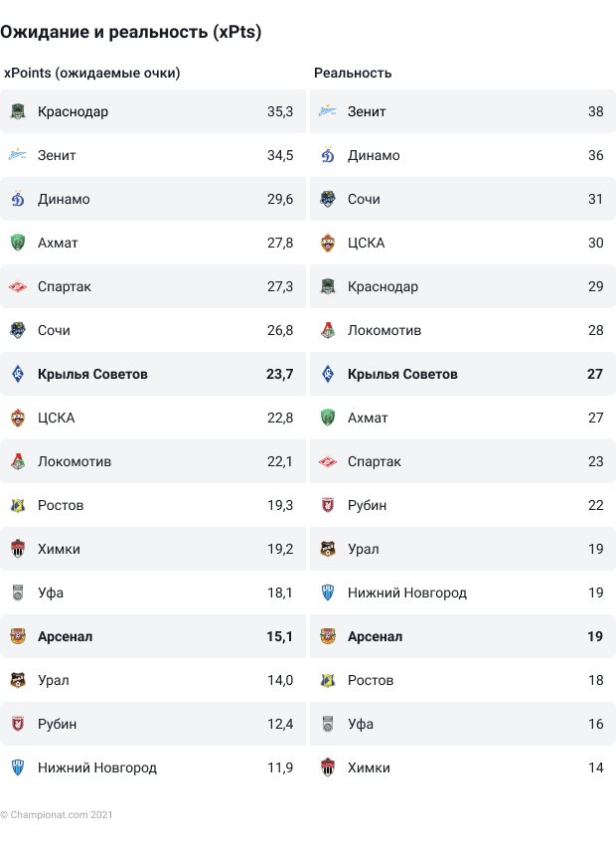Click the Локомотив logo in the Реальность column
The height and width of the screenshot is (845, 616).
click(x=328, y=330)
